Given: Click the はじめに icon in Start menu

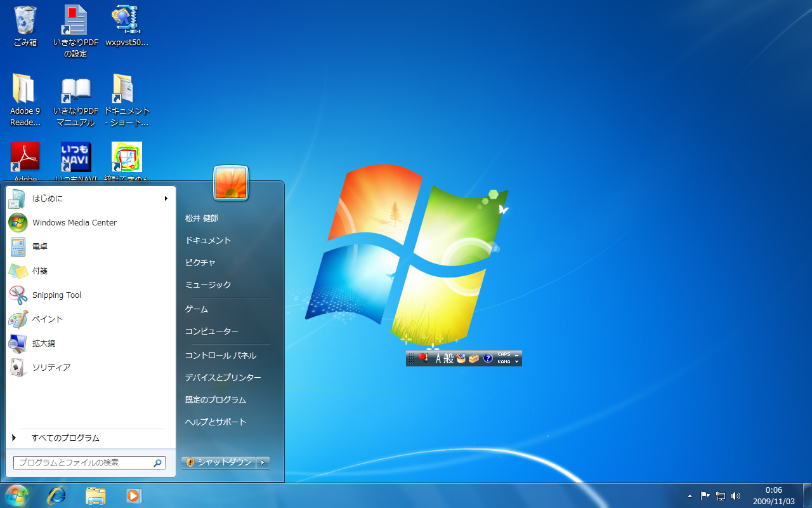Looking at the screenshot, I should (17, 199).
